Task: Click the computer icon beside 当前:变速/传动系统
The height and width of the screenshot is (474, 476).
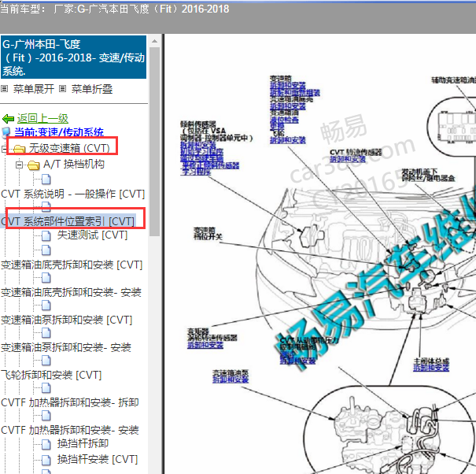Action: (6, 132)
